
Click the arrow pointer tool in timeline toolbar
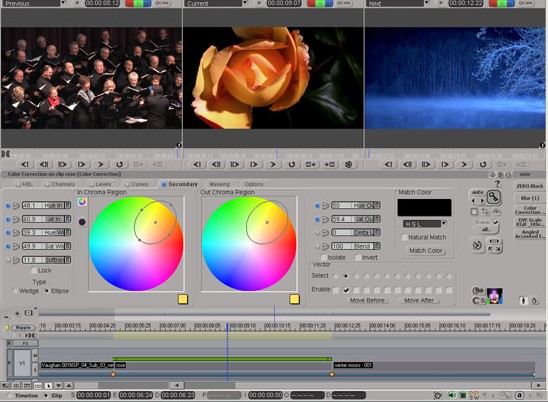click(x=48, y=386)
